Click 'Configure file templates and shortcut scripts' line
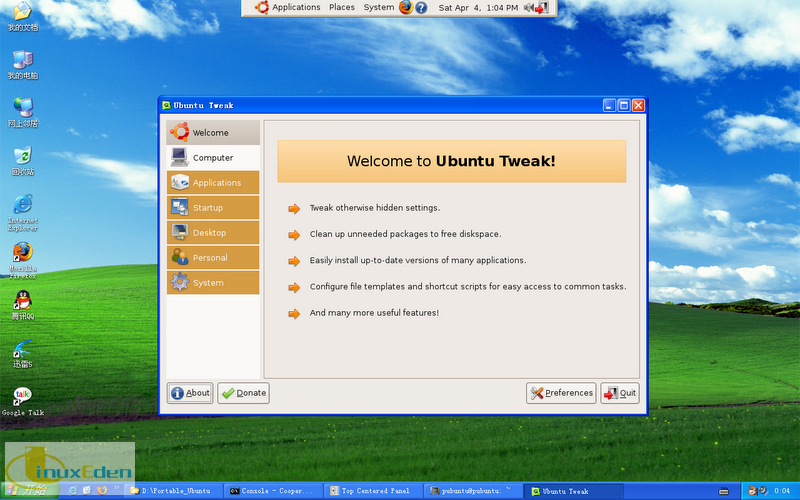800x500 pixels. (468, 287)
